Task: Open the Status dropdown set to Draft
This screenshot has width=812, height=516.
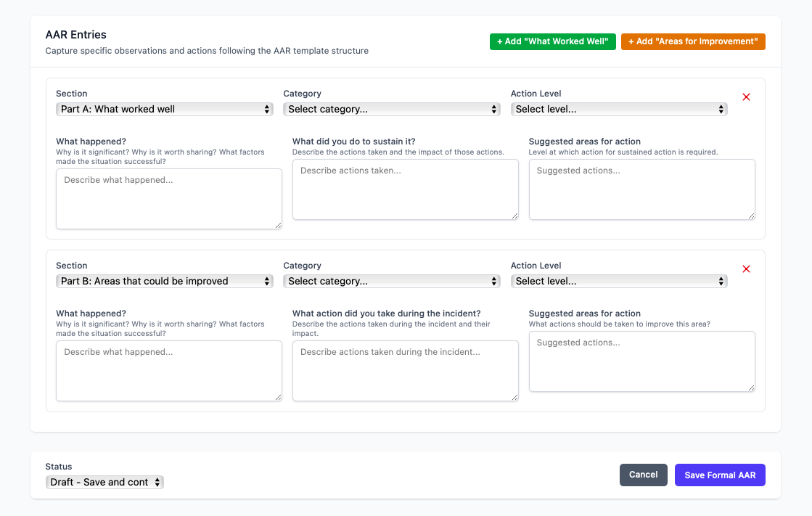Action: click(104, 482)
